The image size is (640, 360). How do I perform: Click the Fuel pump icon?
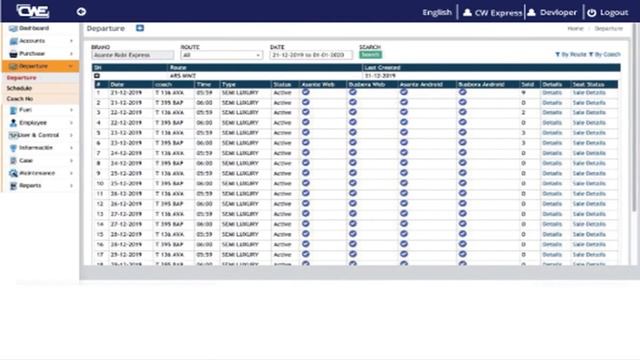pyautogui.click(x=13, y=110)
